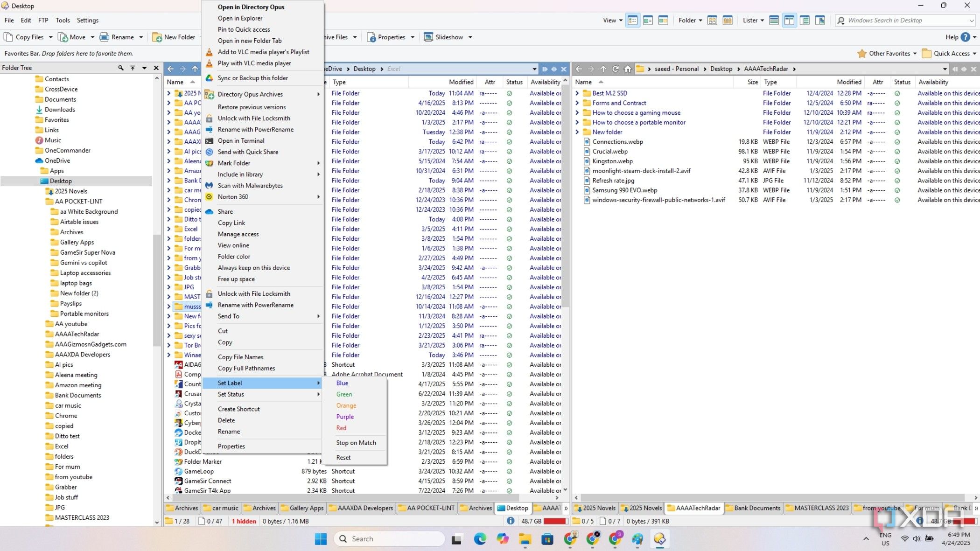The height and width of the screenshot is (551, 980).
Task: Open Microsoft Store from the taskbar
Action: (x=547, y=539)
